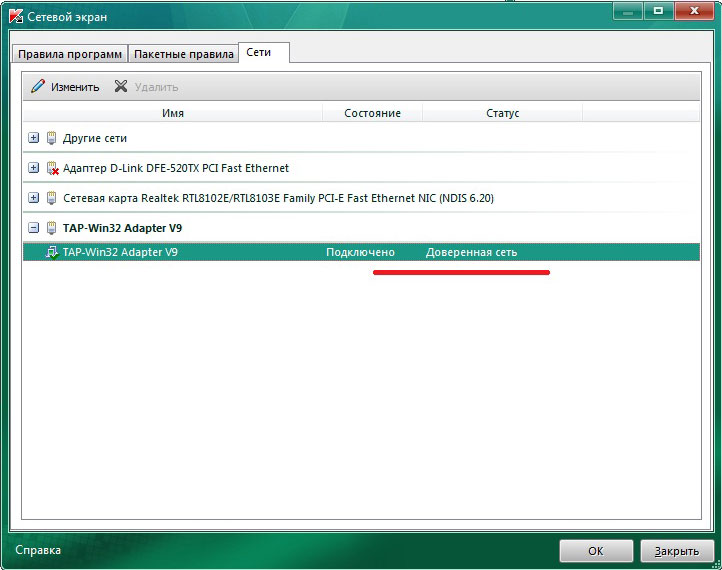This screenshot has height=570, width=722.
Task: Click the Изменить label in the toolbar
Action: coord(75,87)
